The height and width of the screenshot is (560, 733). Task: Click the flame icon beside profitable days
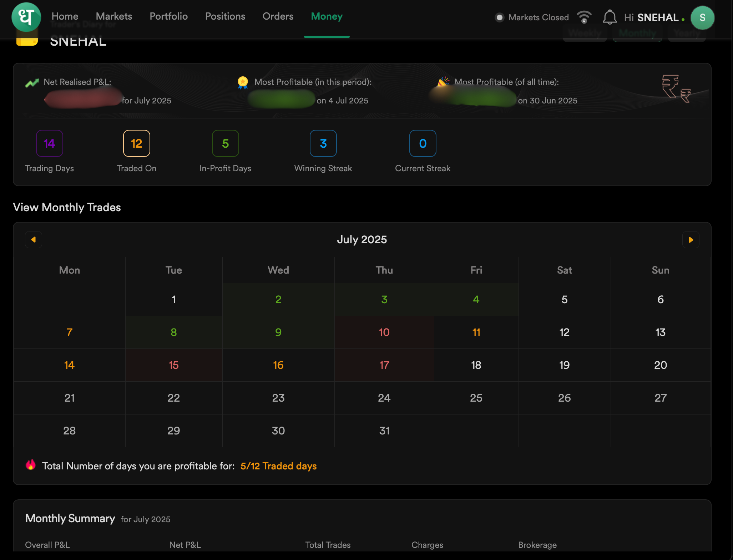coord(31,465)
